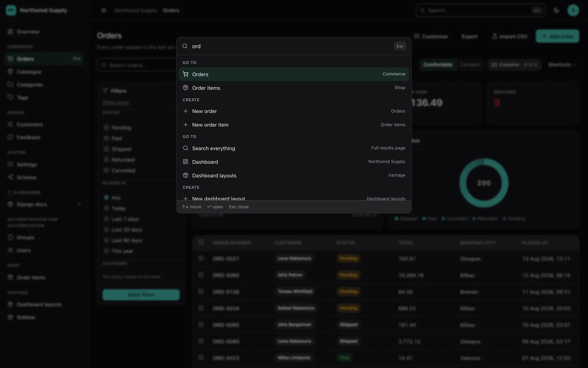Click Import CSV in the page header

pyautogui.click(x=510, y=37)
